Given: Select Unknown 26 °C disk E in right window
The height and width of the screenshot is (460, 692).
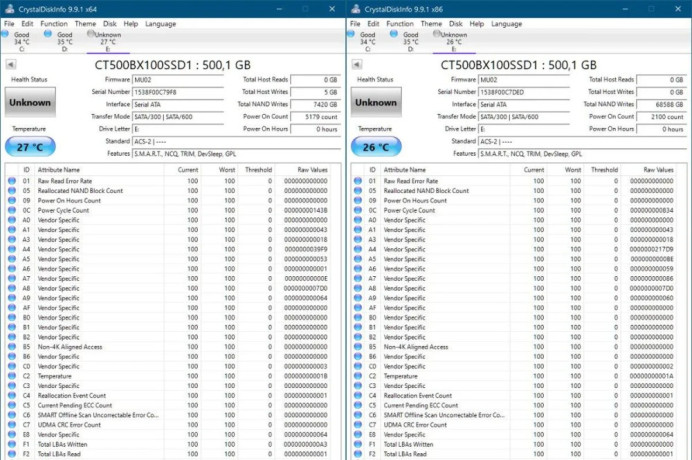Looking at the screenshot, I should tap(452, 41).
